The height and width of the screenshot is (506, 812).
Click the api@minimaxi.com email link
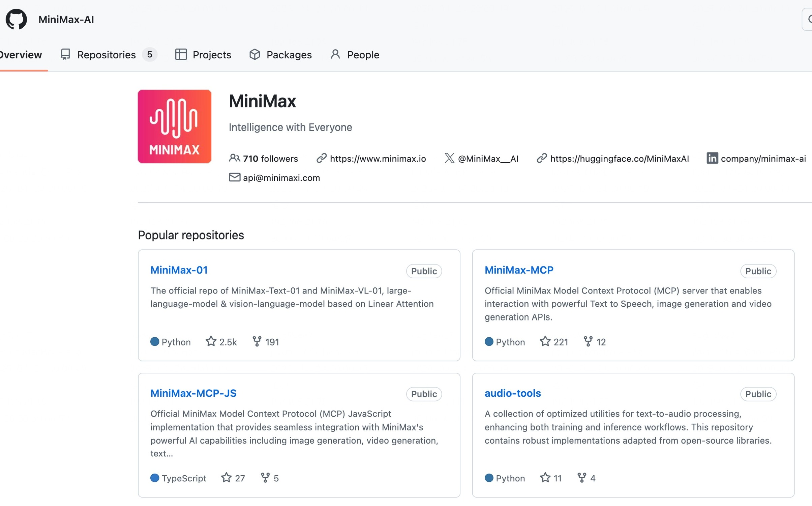[x=281, y=178]
